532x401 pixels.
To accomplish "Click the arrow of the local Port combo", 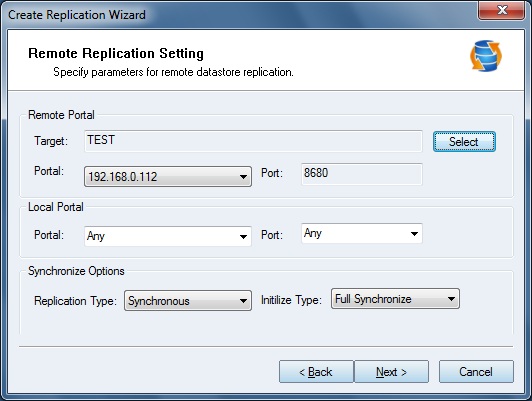I will click(414, 234).
